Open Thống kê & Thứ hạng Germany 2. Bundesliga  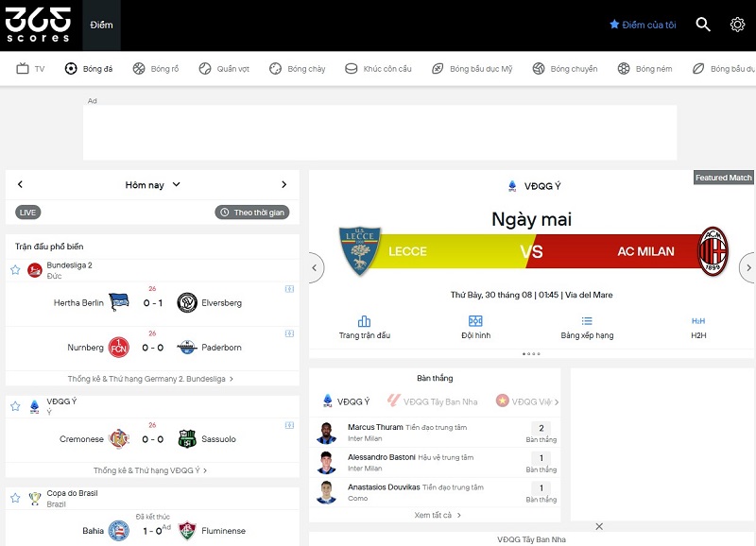pos(150,379)
